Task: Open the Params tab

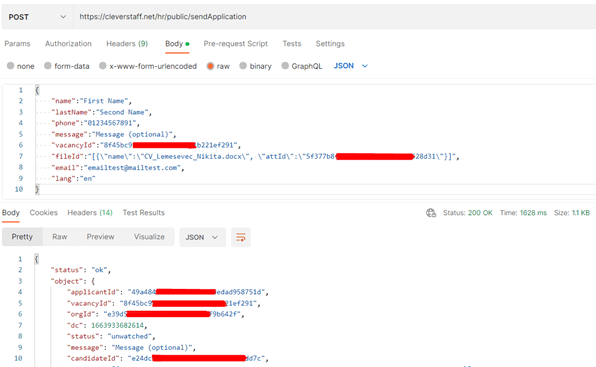Action: 17,44
